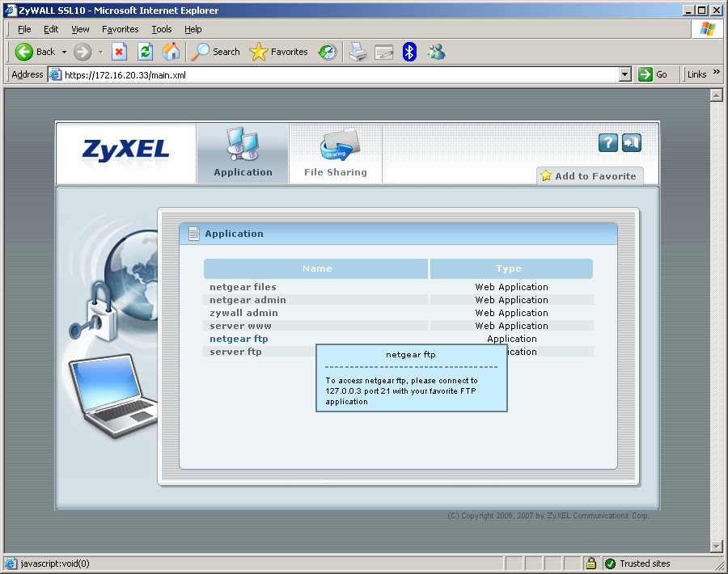This screenshot has height=574, width=728.
Task: Stop page loading with red X icon
Action: (120, 52)
